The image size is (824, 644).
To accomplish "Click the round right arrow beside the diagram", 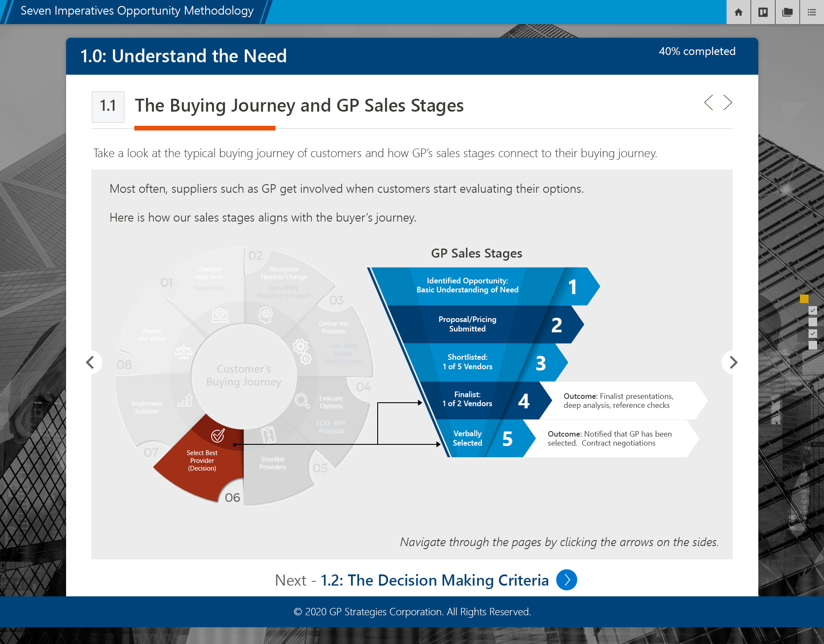I will [733, 362].
